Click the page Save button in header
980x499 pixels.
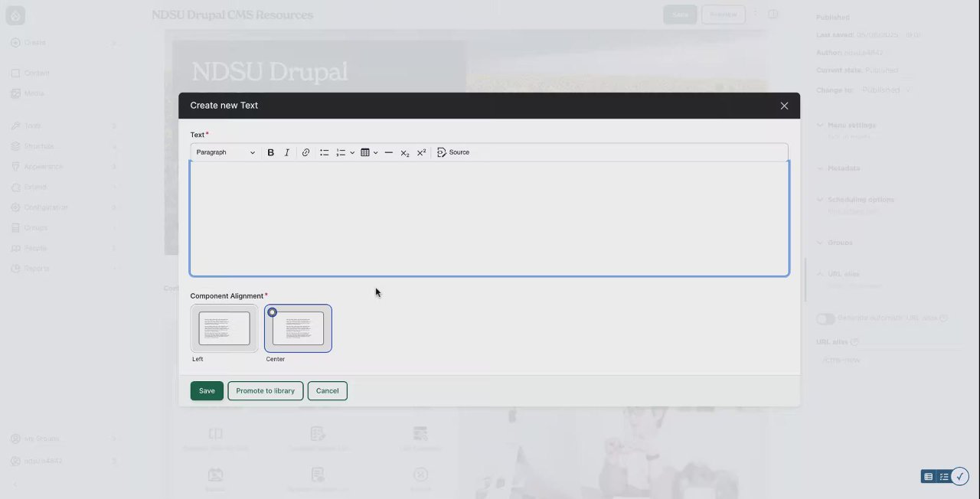680,15
